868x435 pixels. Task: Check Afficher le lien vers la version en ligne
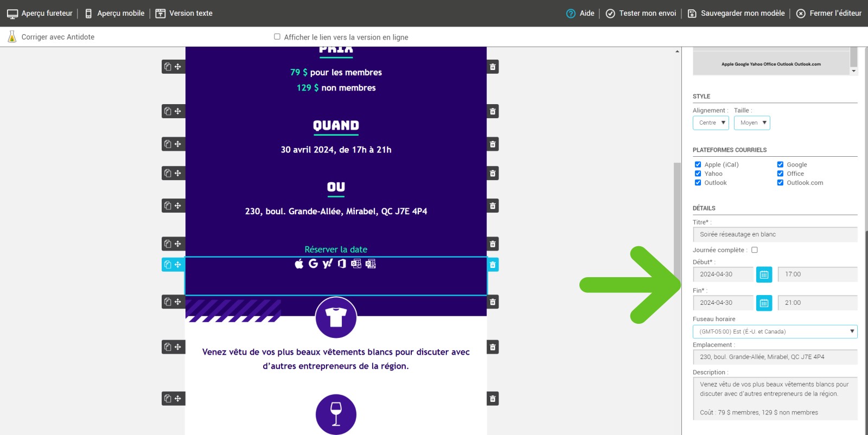tap(277, 37)
